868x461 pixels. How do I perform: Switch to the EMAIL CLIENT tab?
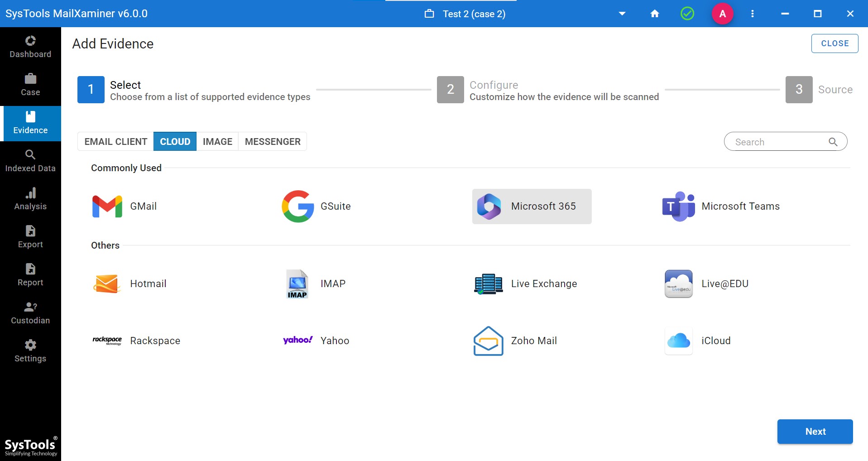(115, 142)
